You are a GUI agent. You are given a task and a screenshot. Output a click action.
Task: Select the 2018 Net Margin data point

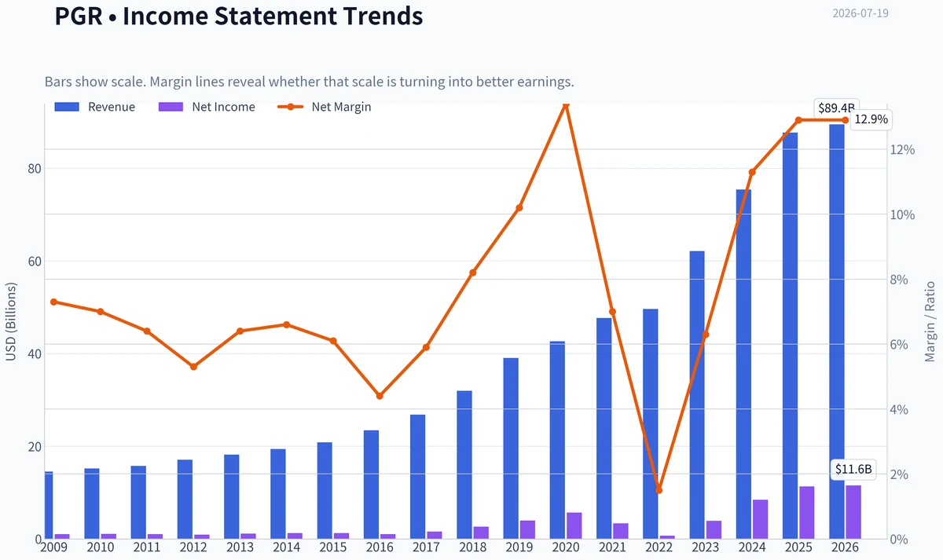point(472,273)
